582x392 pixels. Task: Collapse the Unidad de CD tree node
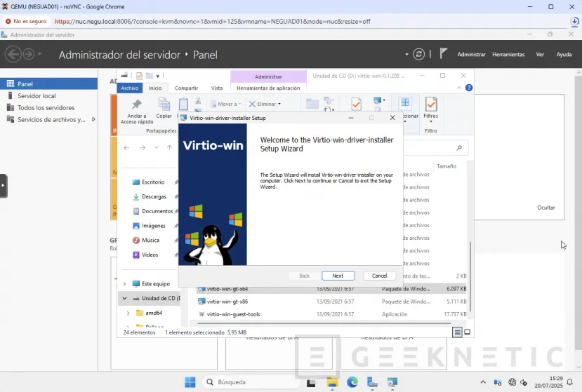[x=124, y=298]
